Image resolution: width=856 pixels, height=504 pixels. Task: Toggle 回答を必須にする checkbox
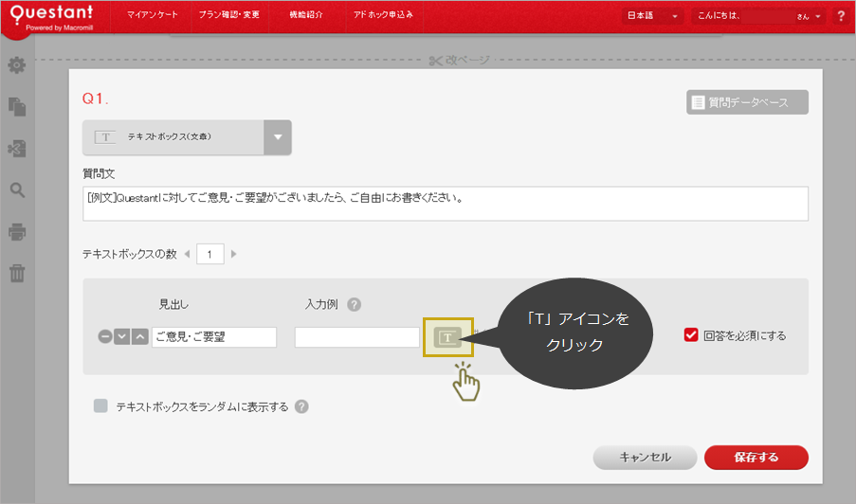coord(691,335)
